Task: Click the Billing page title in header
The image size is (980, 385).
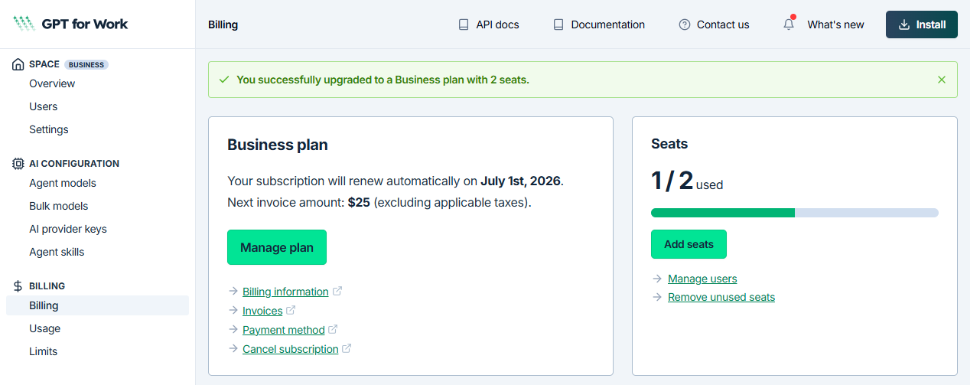Action: [x=223, y=24]
